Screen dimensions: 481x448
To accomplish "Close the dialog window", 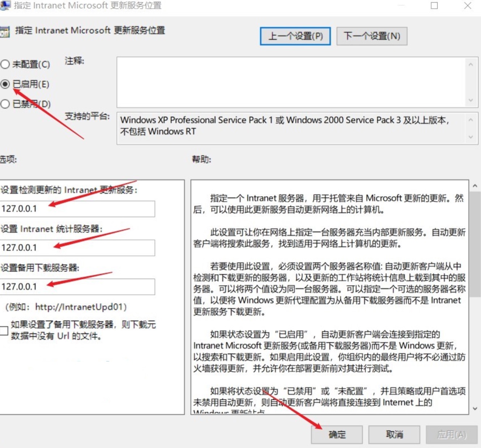I will 468,5.
